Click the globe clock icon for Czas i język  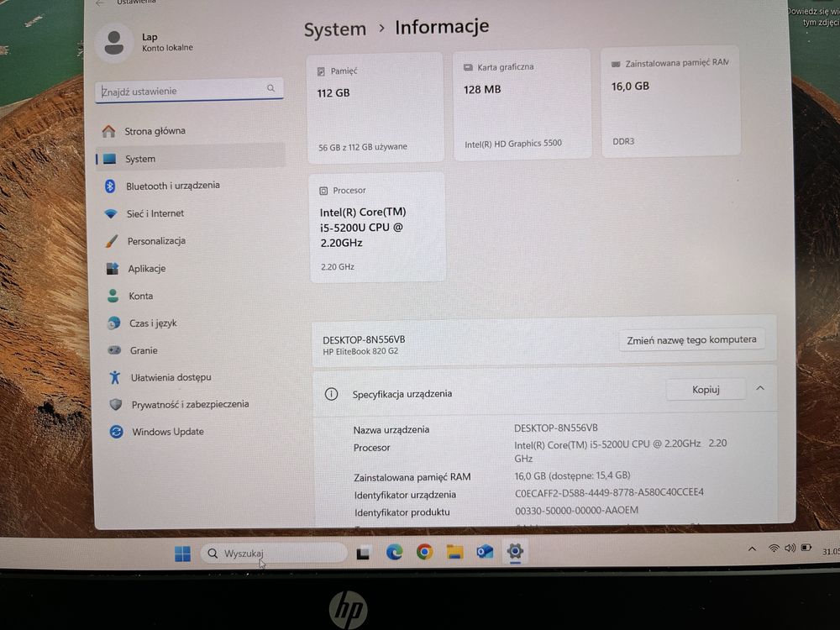coord(114,323)
